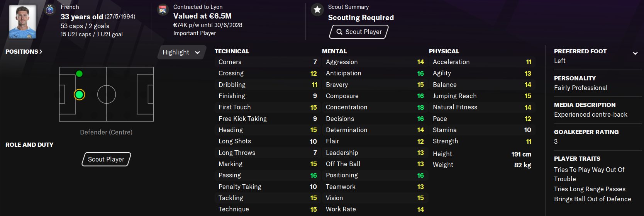Click the magnifier icon in Scout Player button

point(339,32)
